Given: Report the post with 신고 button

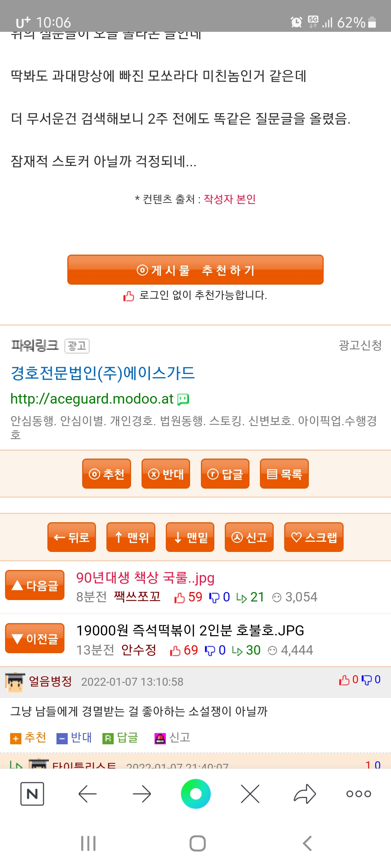Looking at the screenshot, I should (249, 537).
